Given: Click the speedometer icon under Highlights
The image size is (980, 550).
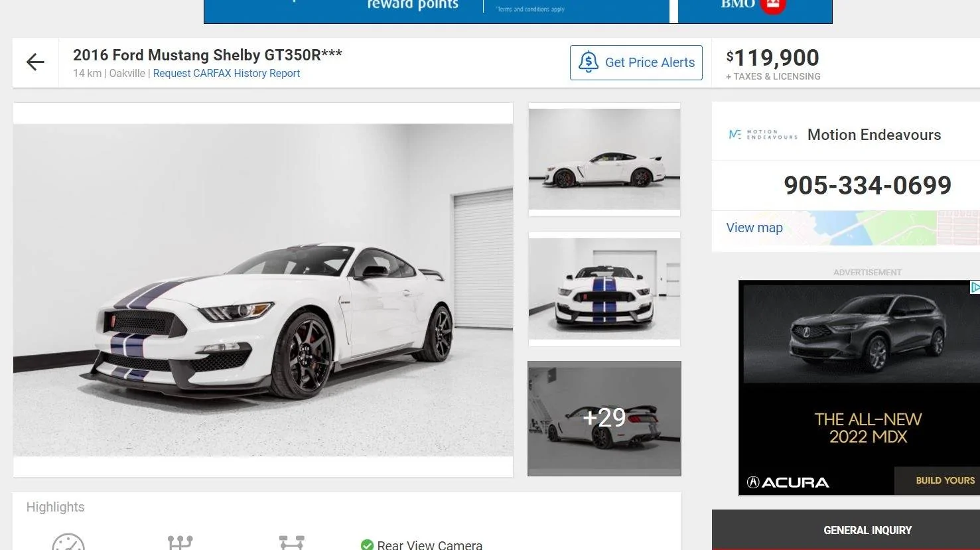Looking at the screenshot, I should [68, 542].
